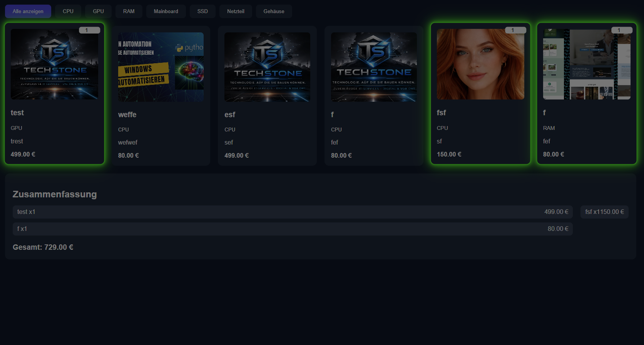Show Gehäuse category products

274,12
